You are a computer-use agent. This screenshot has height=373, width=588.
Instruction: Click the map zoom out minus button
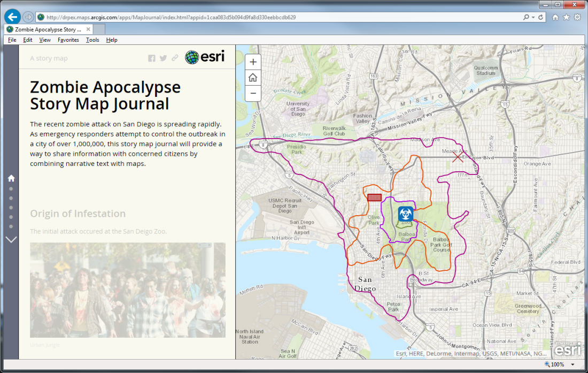pos(253,94)
